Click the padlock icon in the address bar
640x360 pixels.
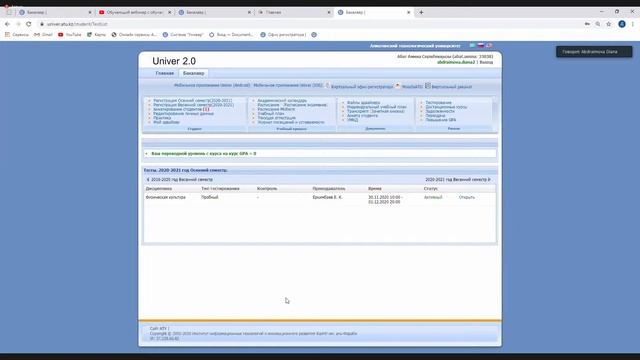click(x=42, y=24)
